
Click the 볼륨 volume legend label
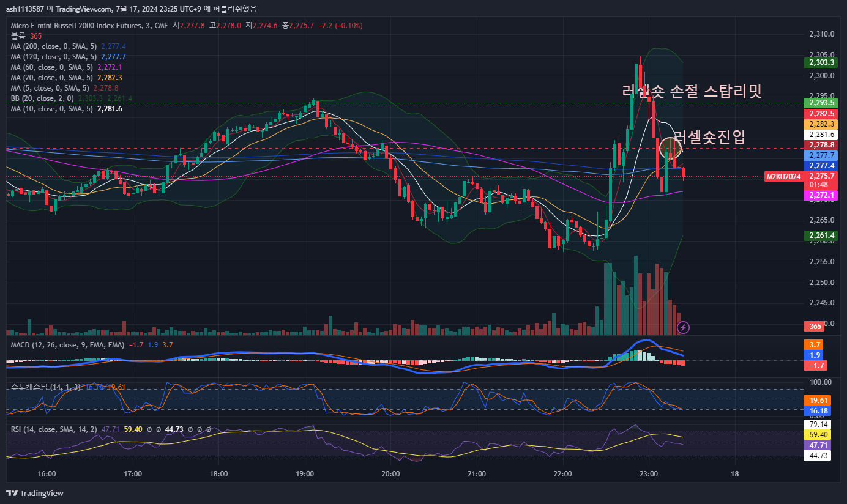(x=18, y=36)
